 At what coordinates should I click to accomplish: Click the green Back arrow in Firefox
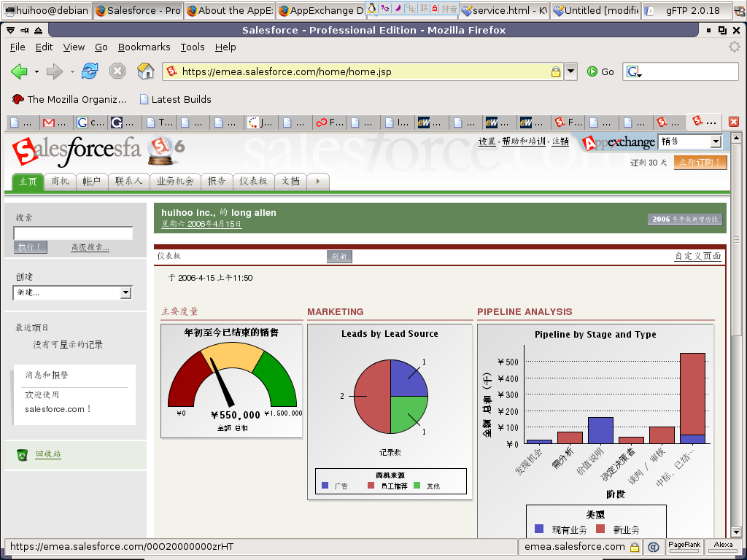pyautogui.click(x=19, y=72)
